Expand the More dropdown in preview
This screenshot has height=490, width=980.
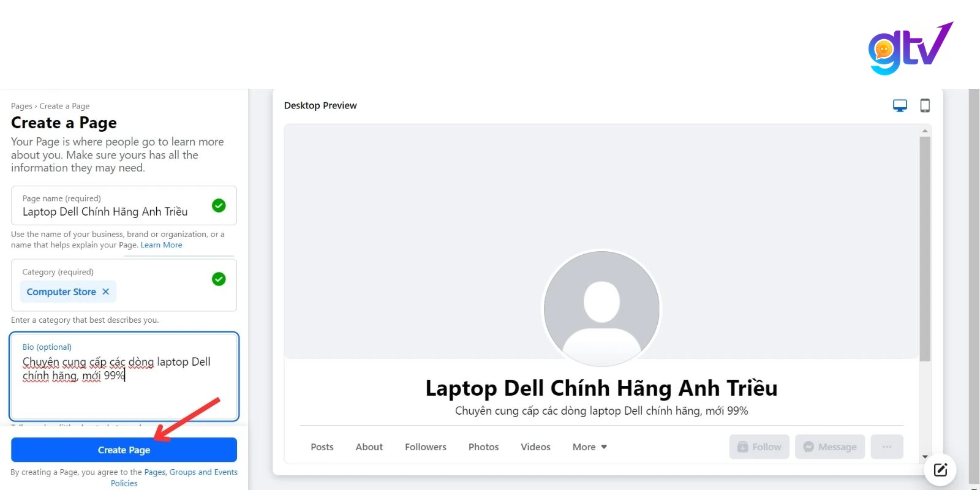[590, 447]
